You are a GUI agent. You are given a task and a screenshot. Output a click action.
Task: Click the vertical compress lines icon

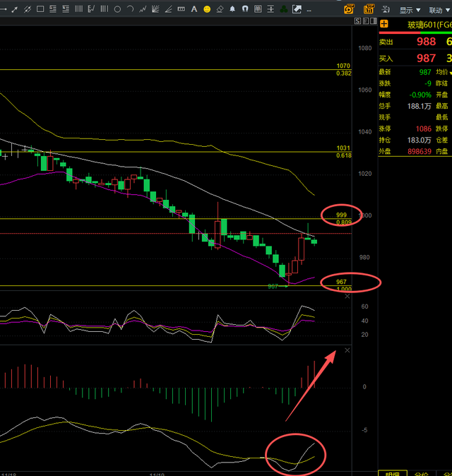pyautogui.click(x=270, y=9)
